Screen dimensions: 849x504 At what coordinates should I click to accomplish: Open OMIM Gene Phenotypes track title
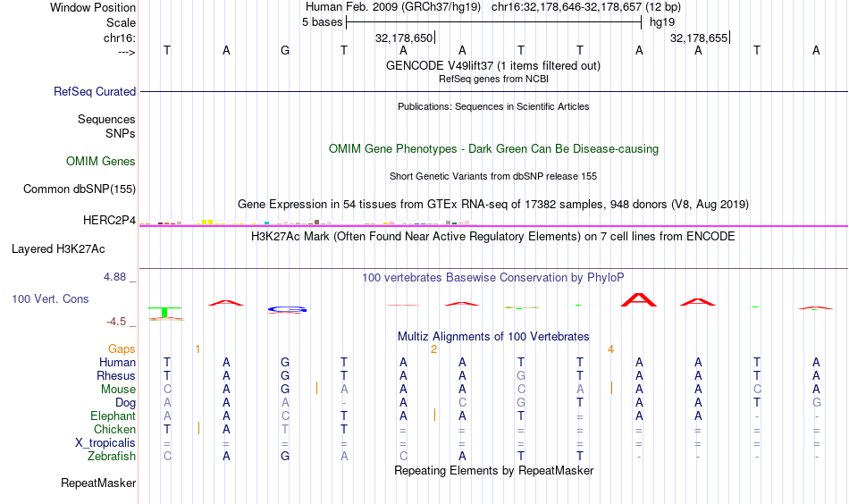click(x=493, y=149)
